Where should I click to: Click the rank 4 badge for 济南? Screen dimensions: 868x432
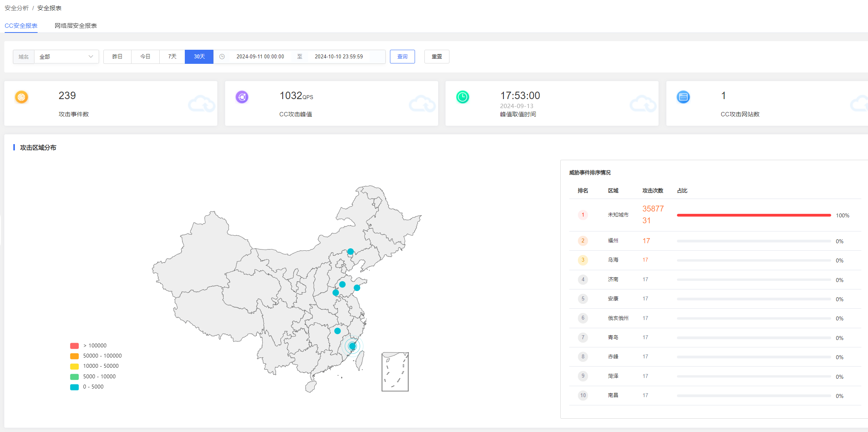(583, 279)
